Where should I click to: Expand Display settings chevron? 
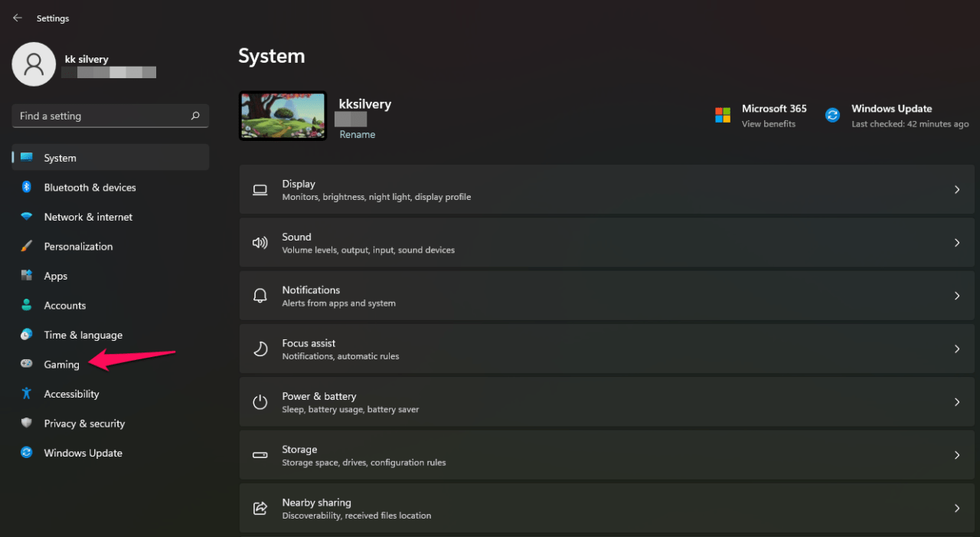click(956, 189)
